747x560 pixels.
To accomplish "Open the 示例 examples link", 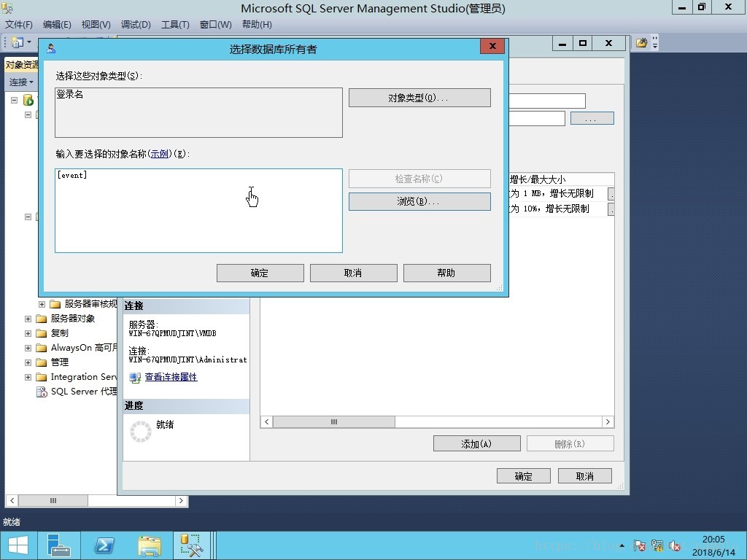I will (x=160, y=154).
